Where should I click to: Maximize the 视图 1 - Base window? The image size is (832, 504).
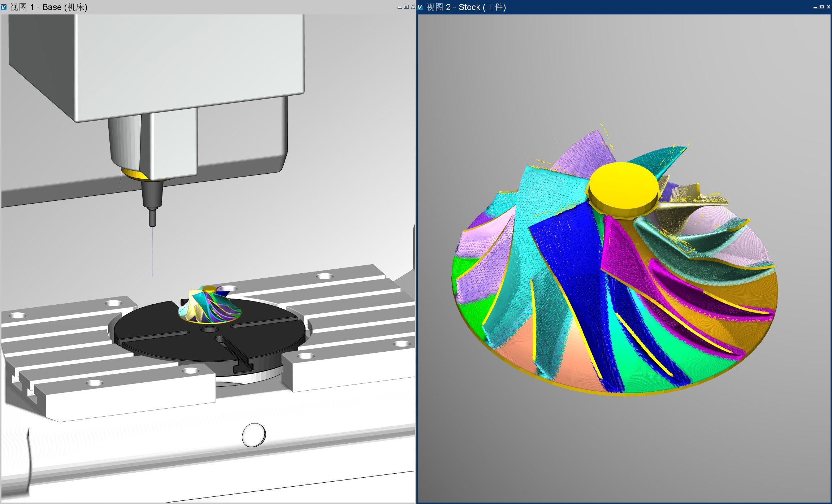(406, 7)
